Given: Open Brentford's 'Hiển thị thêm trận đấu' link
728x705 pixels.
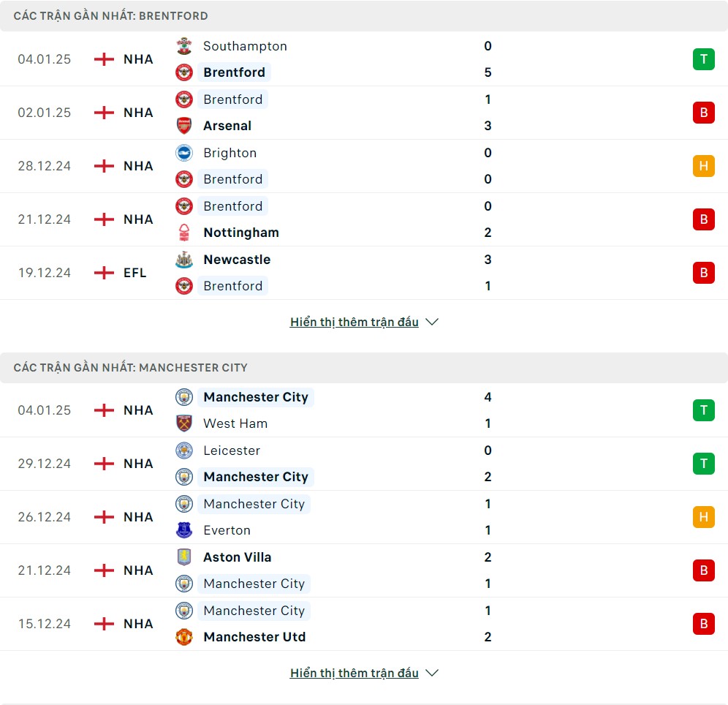Looking at the screenshot, I should [354, 322].
